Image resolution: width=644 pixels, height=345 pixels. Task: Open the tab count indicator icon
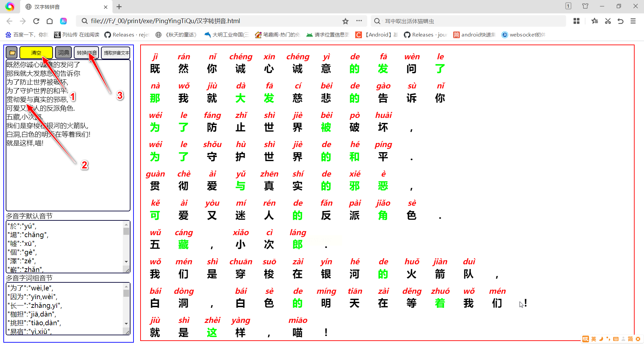[x=568, y=6]
